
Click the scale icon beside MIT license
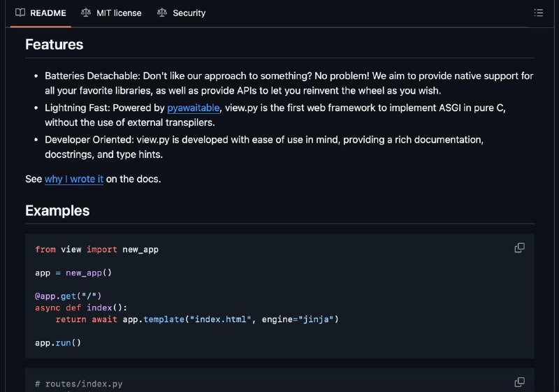(x=85, y=13)
